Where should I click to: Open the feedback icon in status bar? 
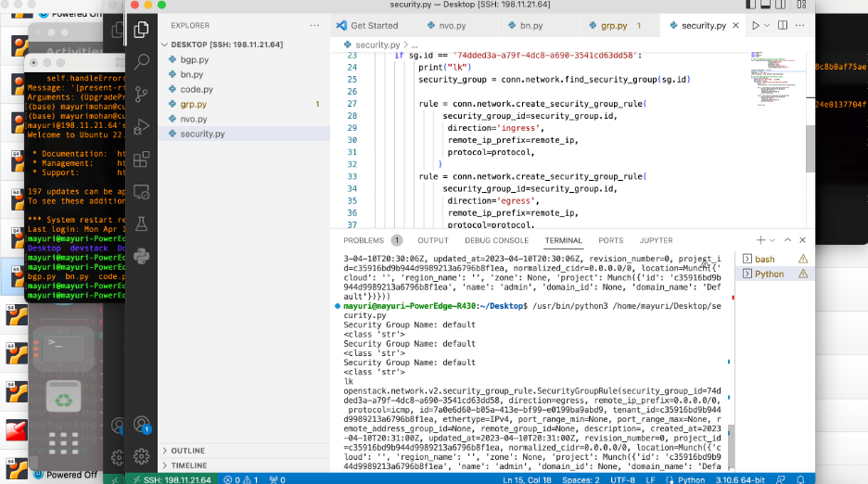(x=781, y=479)
